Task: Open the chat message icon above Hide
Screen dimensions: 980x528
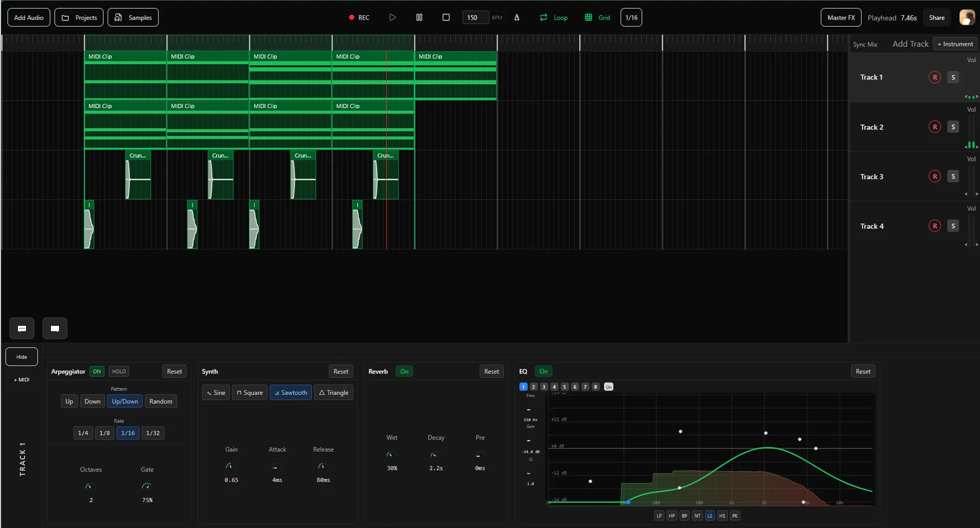Action: (x=21, y=328)
